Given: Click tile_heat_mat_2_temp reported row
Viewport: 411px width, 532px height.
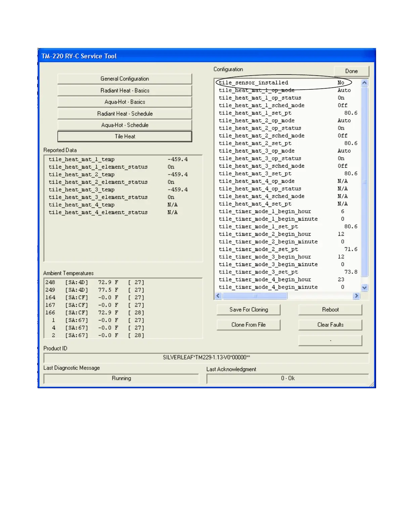Looking at the screenshot, I should (x=123, y=174).
